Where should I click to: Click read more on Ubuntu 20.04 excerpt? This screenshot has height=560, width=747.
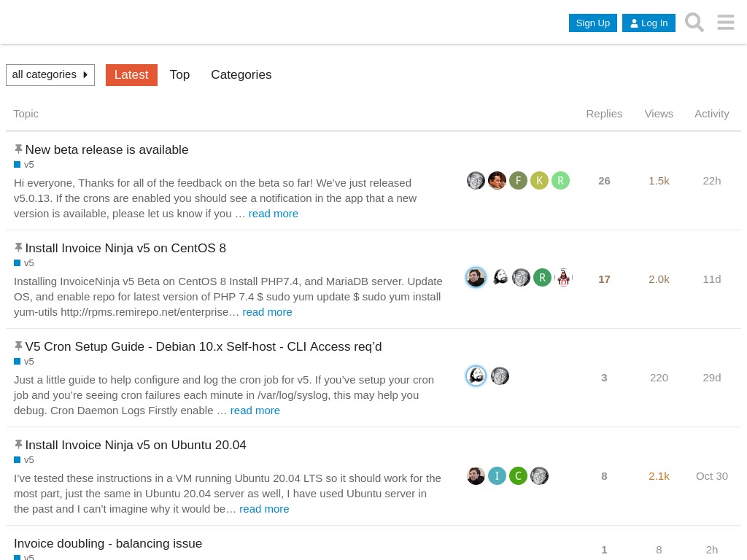coord(264,509)
